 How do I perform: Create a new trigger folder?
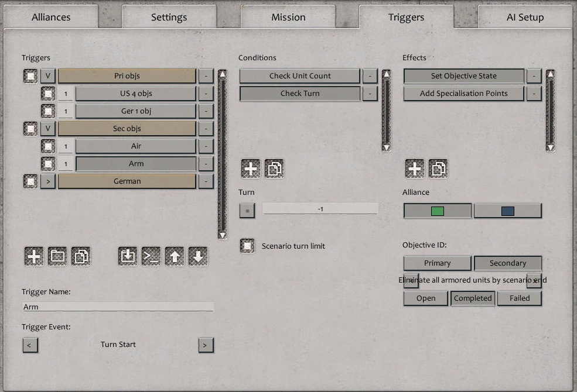[x=57, y=256]
